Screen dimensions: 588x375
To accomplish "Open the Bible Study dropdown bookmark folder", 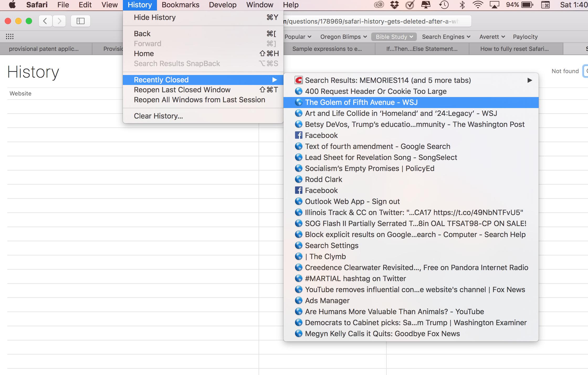I will (x=393, y=37).
